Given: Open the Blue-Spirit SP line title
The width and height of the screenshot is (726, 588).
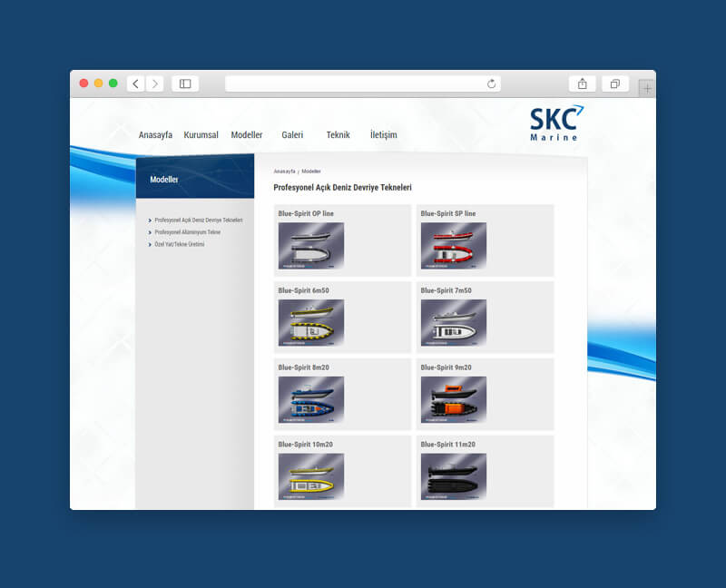Looking at the screenshot, I should point(447,213).
